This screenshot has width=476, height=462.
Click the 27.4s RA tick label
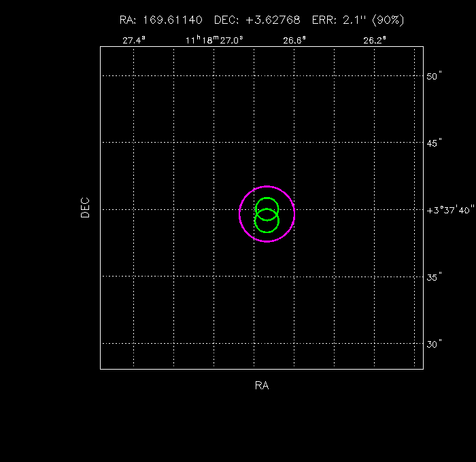[133, 40]
